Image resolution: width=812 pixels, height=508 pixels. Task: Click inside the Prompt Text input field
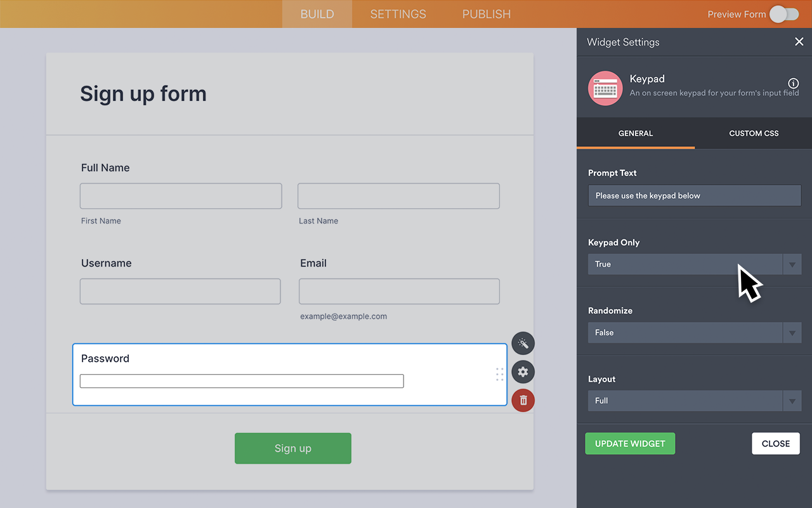click(694, 195)
